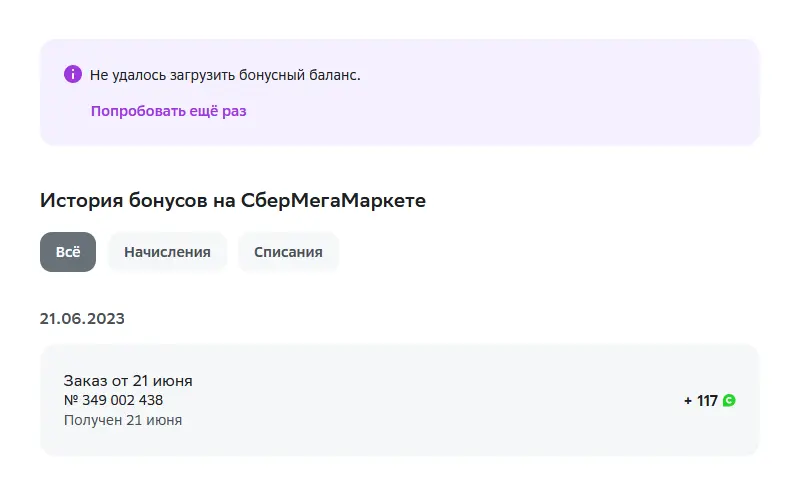Click the 'Получен 21 июня' status text
The image size is (794, 478).
tap(123, 420)
